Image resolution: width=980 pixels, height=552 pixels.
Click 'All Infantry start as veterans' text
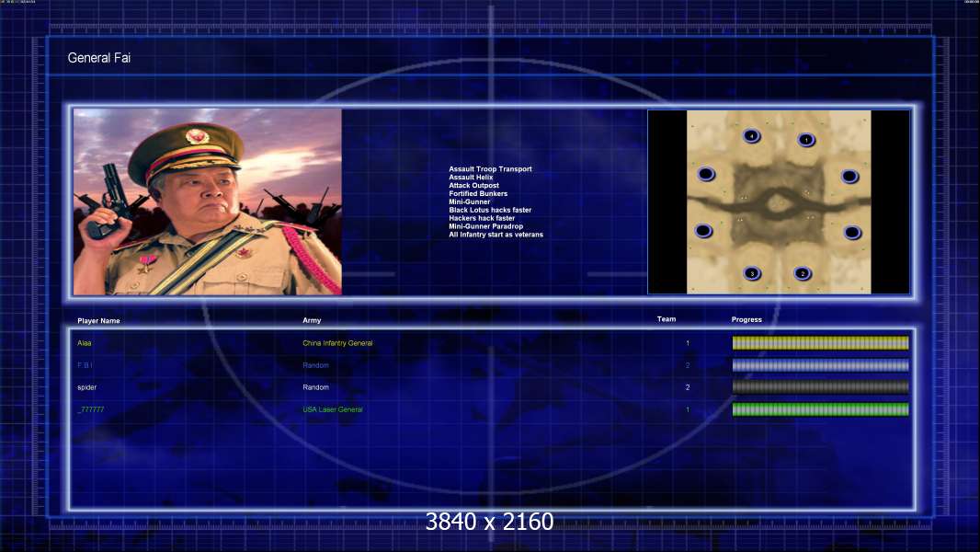(496, 235)
